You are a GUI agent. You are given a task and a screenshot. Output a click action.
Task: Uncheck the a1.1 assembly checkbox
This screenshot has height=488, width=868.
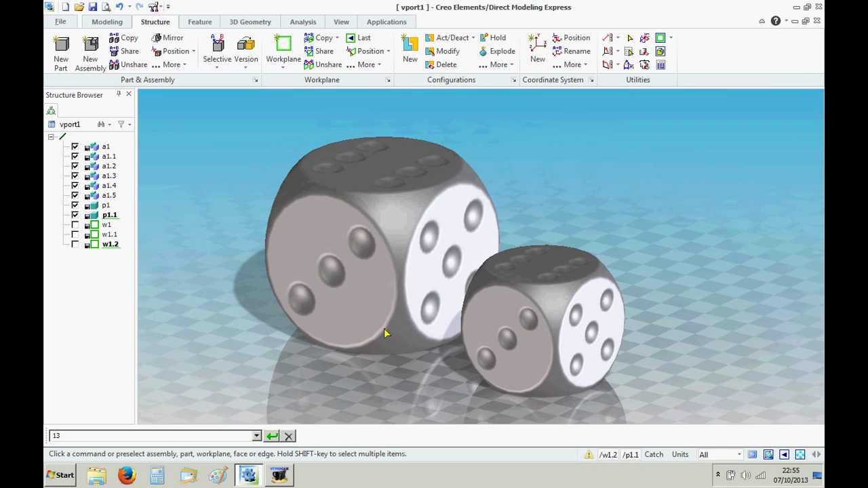point(75,156)
